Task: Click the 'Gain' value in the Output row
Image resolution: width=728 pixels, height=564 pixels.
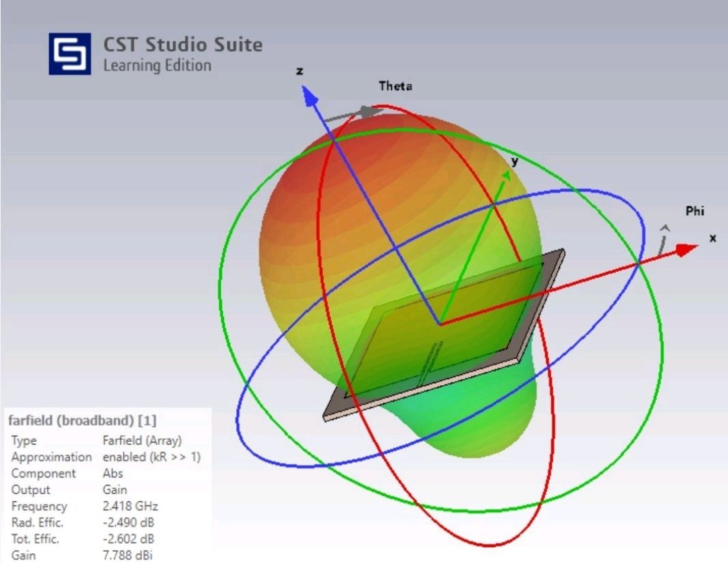Action: [115, 490]
